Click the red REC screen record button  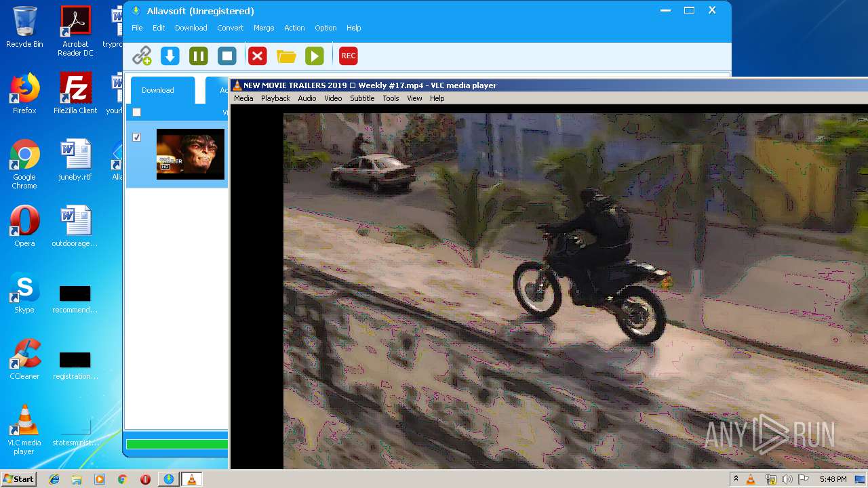pyautogui.click(x=348, y=56)
